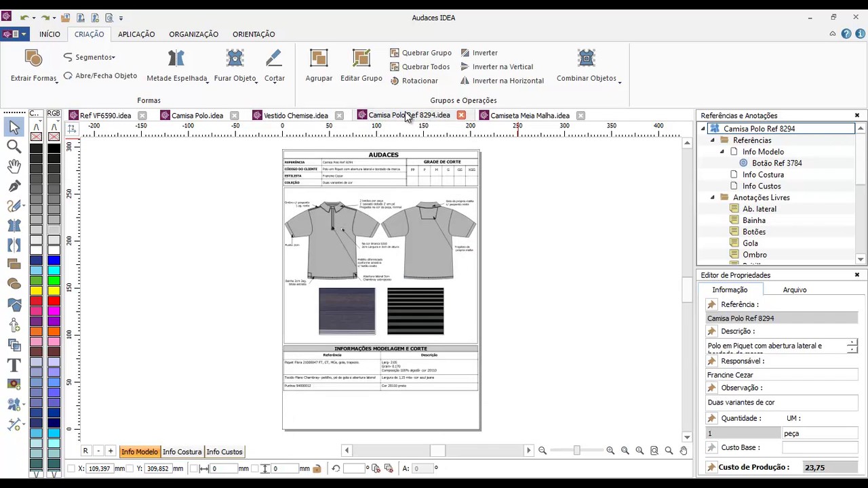Switch to Vestido Chemise.idea document tab
Image resolution: width=868 pixels, height=488 pixels.
(x=295, y=115)
